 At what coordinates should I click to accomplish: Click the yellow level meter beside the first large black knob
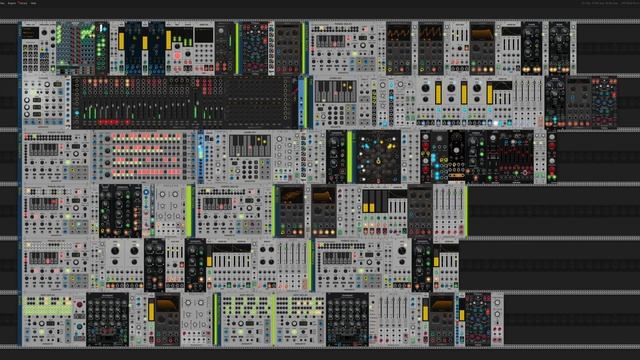coord(438,93)
